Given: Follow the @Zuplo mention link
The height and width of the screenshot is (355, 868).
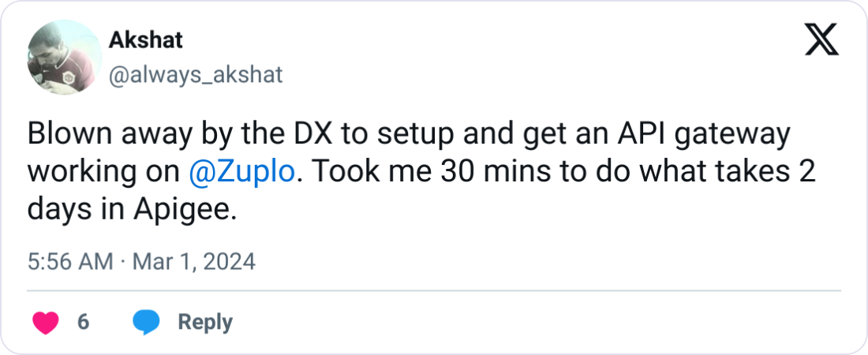Looking at the screenshot, I should click(244, 174).
